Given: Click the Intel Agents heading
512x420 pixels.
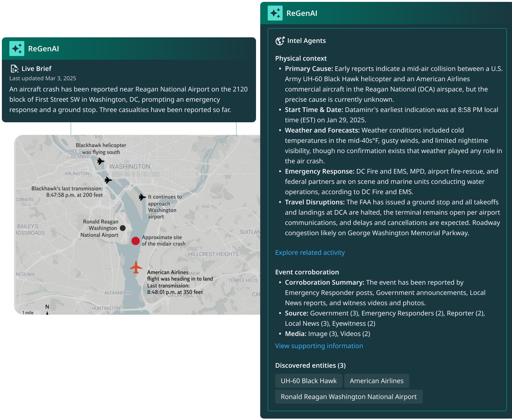Looking at the screenshot, I should tap(306, 41).
